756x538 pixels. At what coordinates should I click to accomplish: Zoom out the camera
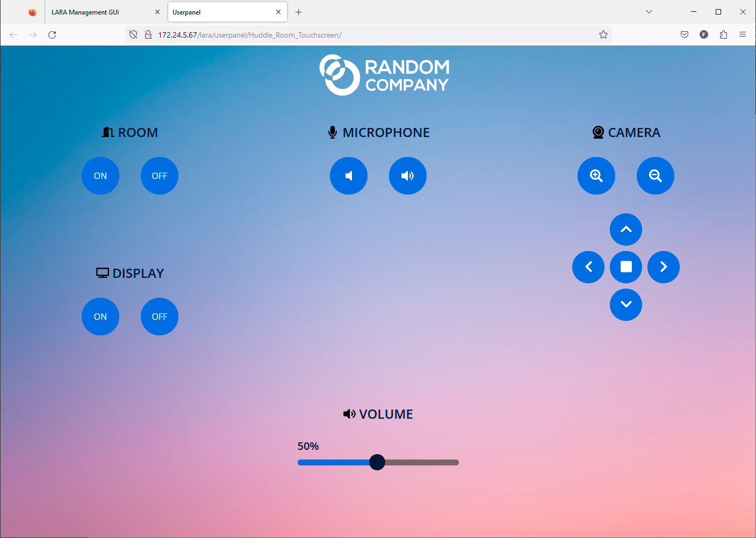pos(656,176)
